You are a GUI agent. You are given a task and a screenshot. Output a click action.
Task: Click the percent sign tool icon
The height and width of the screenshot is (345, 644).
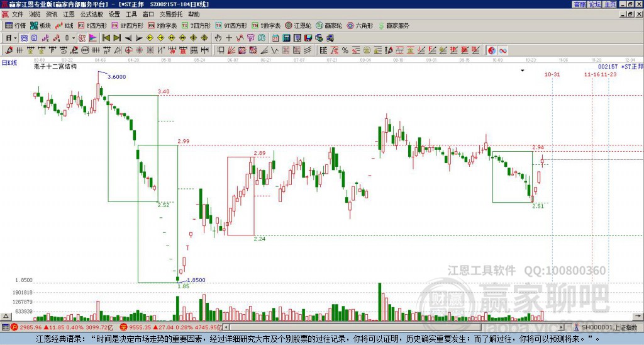click(345, 50)
